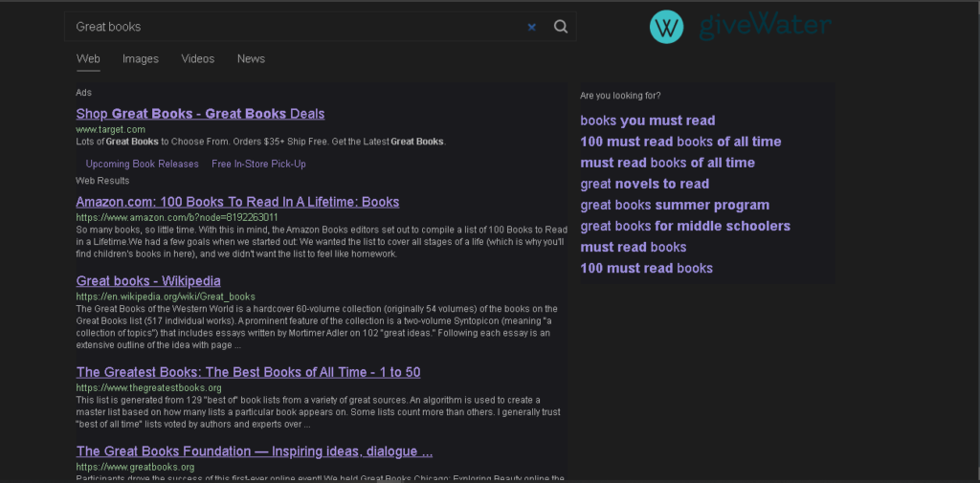Click the 'Web Results' label

(x=102, y=181)
